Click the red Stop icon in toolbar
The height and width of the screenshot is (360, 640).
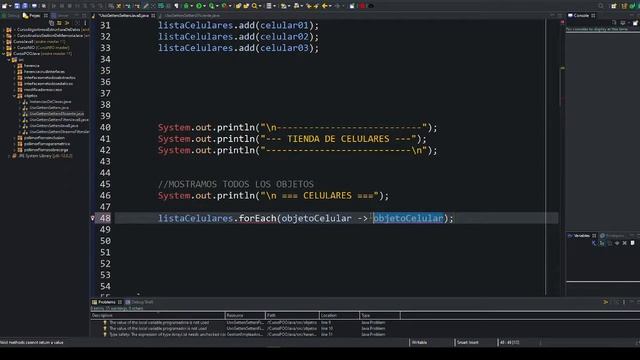tap(362, 6)
